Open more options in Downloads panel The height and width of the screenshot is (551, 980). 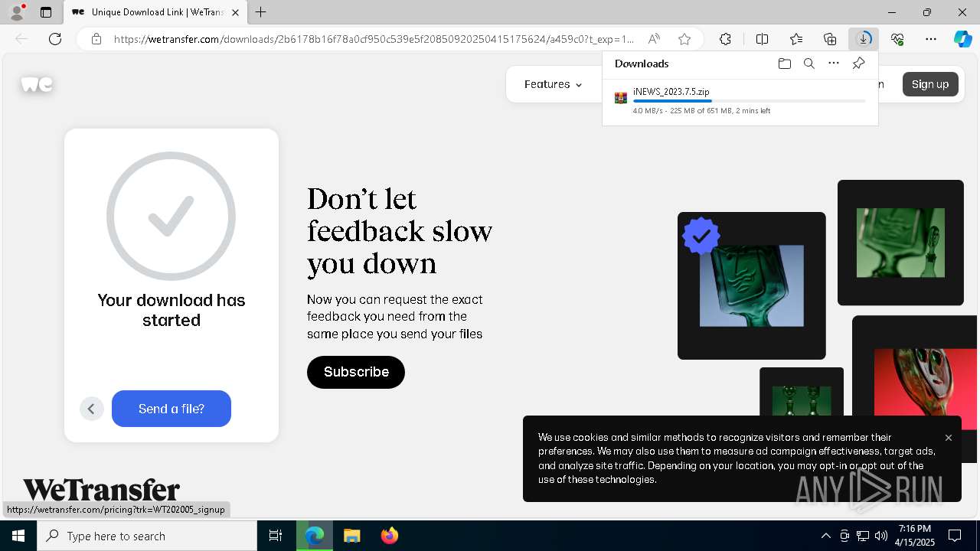(834, 64)
